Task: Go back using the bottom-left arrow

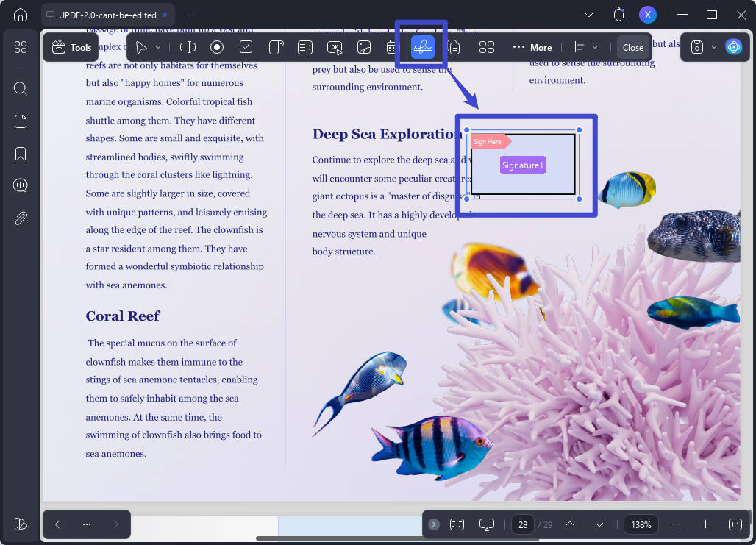Action: tap(57, 524)
